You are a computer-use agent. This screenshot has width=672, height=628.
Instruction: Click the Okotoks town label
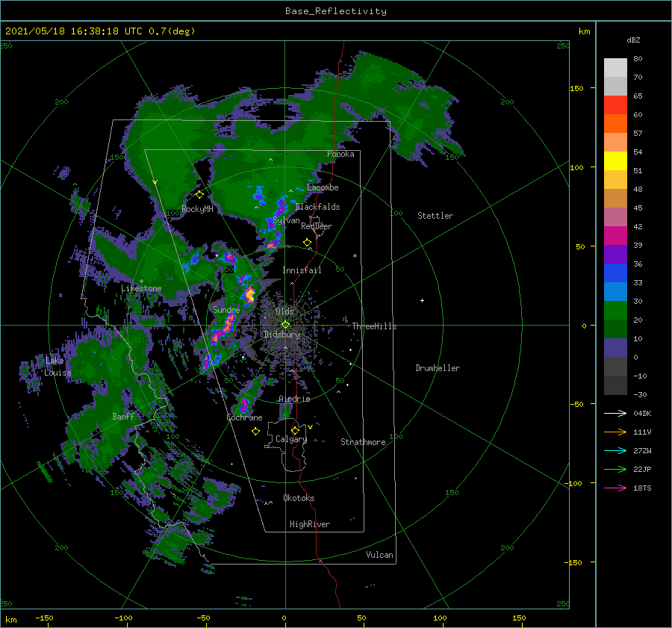point(299,498)
